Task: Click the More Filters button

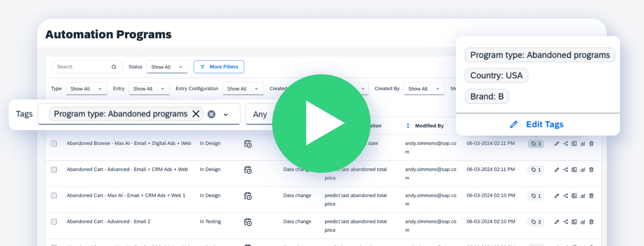Action: coord(219,67)
